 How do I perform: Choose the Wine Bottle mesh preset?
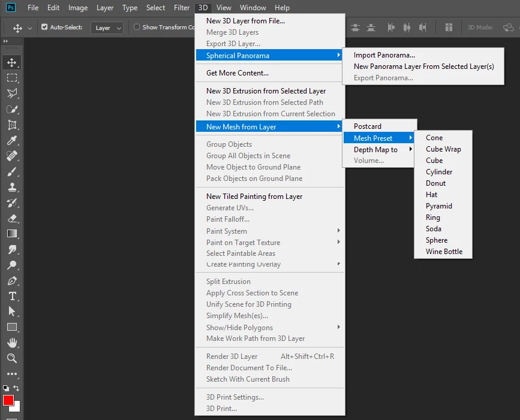tap(443, 252)
